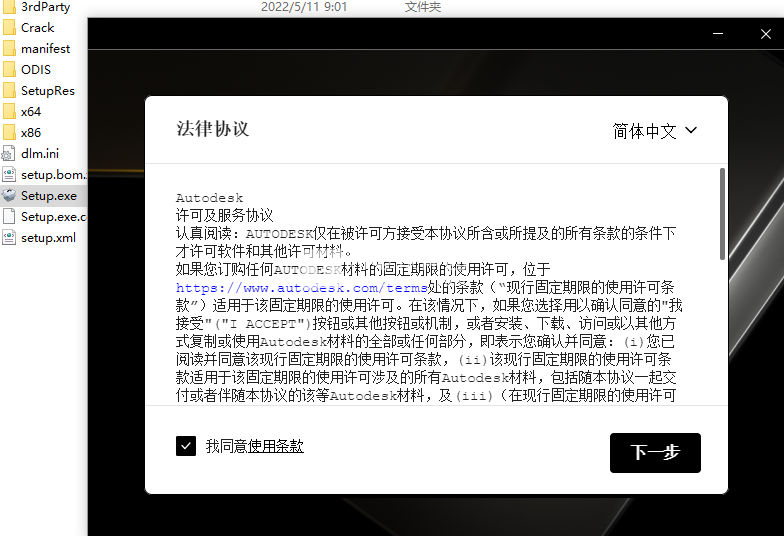Select the Crack folder icon
Viewport: 784px width, 536px height.
point(9,28)
